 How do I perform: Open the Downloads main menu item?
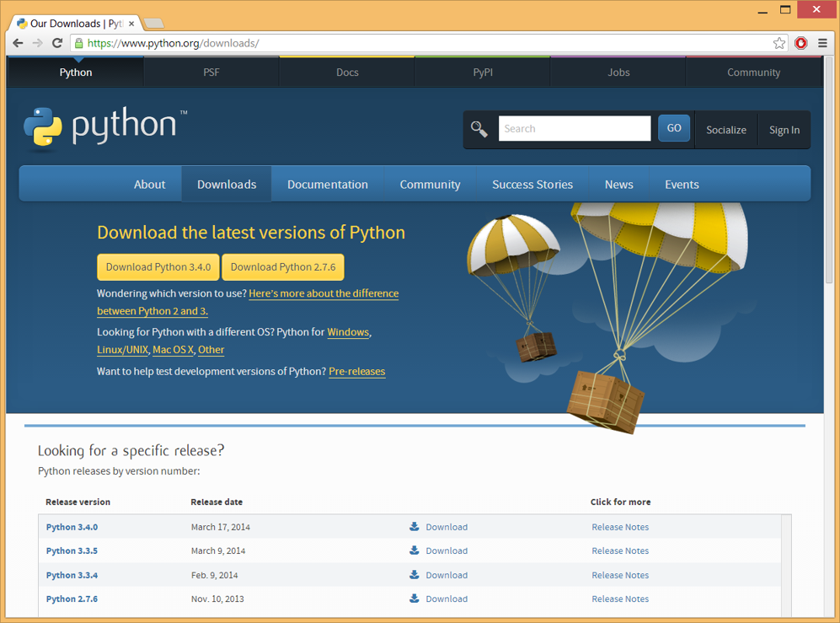tap(227, 185)
